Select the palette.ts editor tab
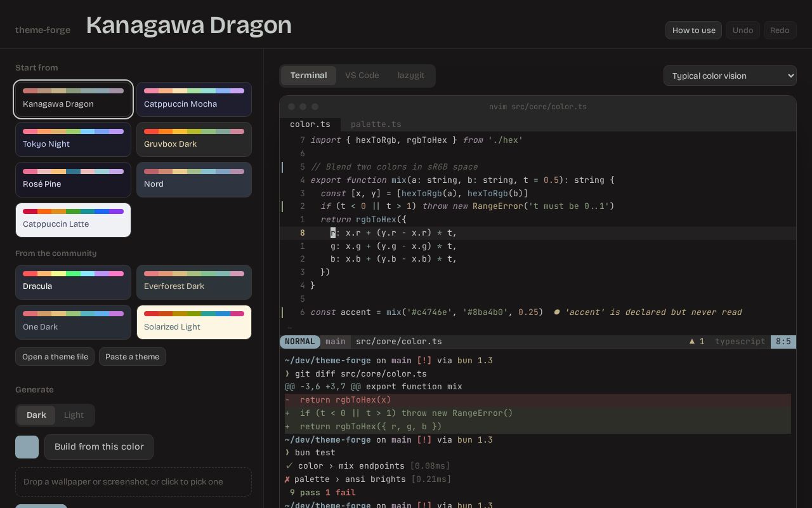This screenshot has width=812, height=508. point(376,124)
